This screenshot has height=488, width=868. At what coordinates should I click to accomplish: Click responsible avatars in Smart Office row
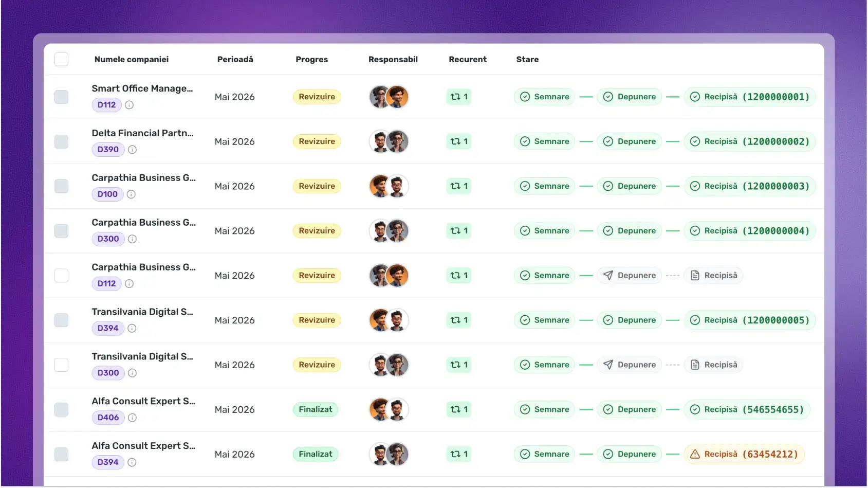click(x=389, y=97)
